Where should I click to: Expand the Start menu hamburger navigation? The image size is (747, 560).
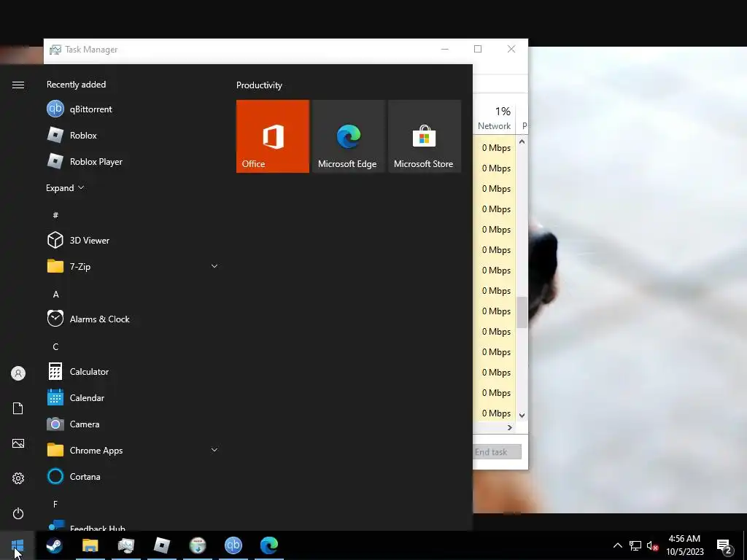click(x=18, y=85)
